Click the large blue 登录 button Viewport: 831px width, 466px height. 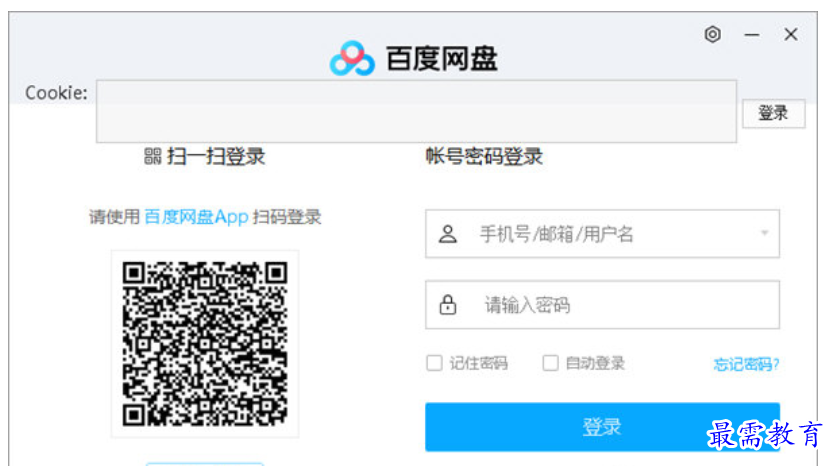[602, 427]
